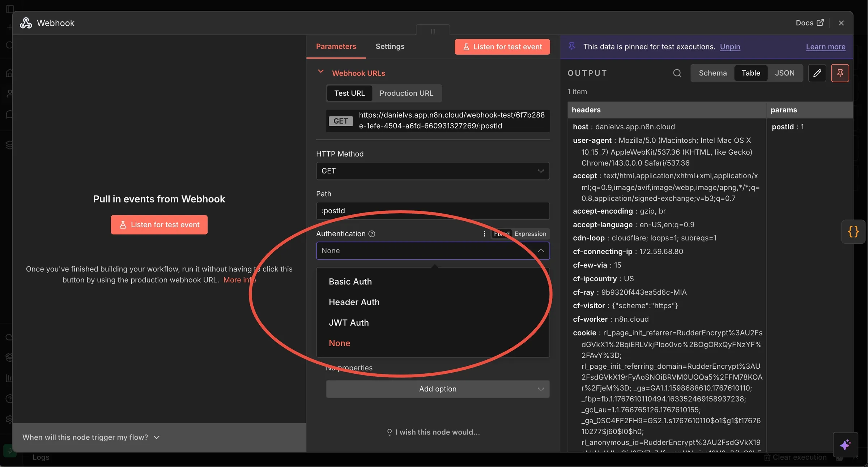Switch to Settings tab
This screenshot has width=868, height=467.
(390, 46)
